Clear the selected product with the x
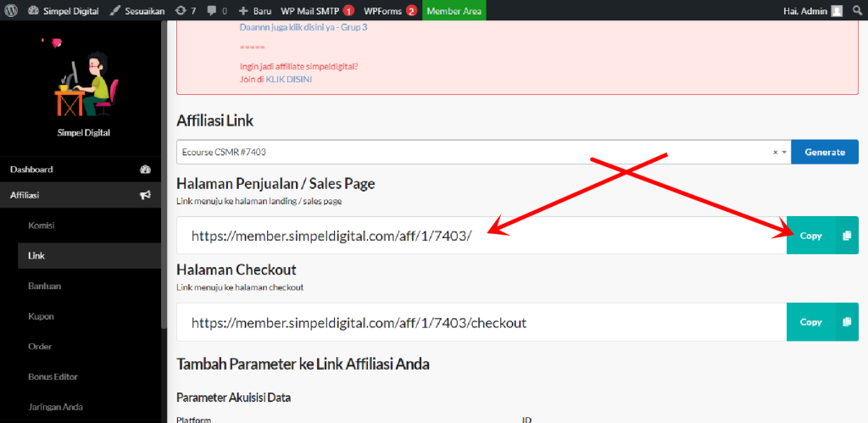The height and width of the screenshot is (423, 868). [x=776, y=153]
